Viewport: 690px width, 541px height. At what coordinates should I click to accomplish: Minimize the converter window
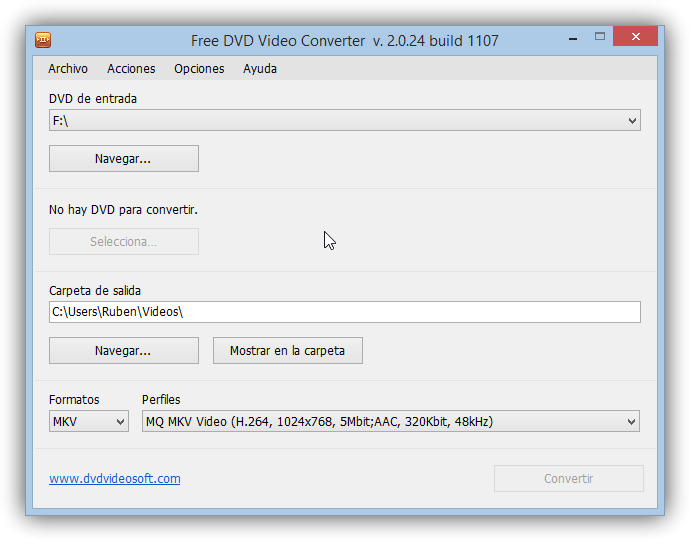(573, 39)
